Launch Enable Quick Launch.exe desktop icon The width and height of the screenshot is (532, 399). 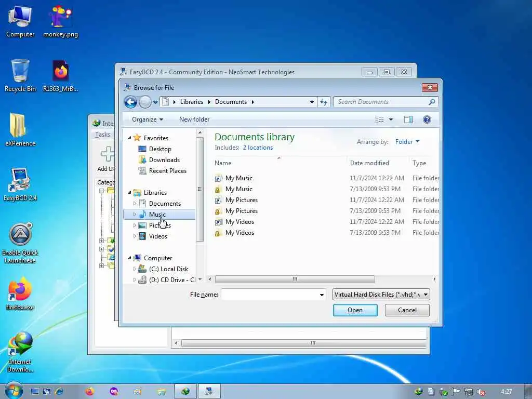[20, 243]
